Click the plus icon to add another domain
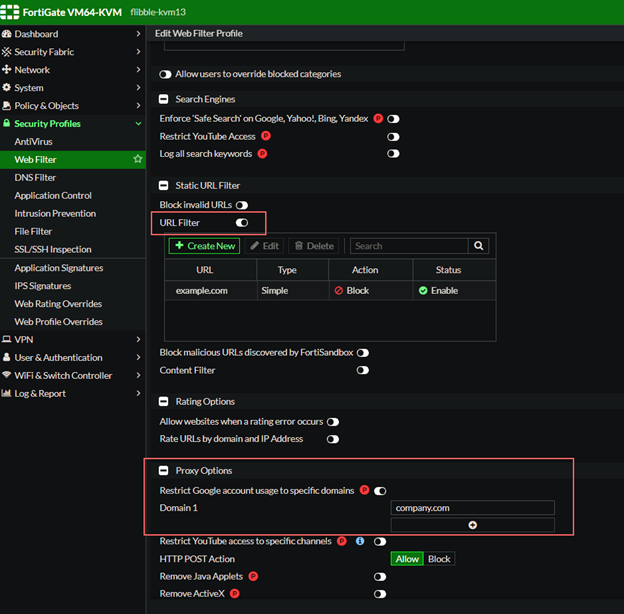Screen dimensions: 624x614 [x=472, y=525]
